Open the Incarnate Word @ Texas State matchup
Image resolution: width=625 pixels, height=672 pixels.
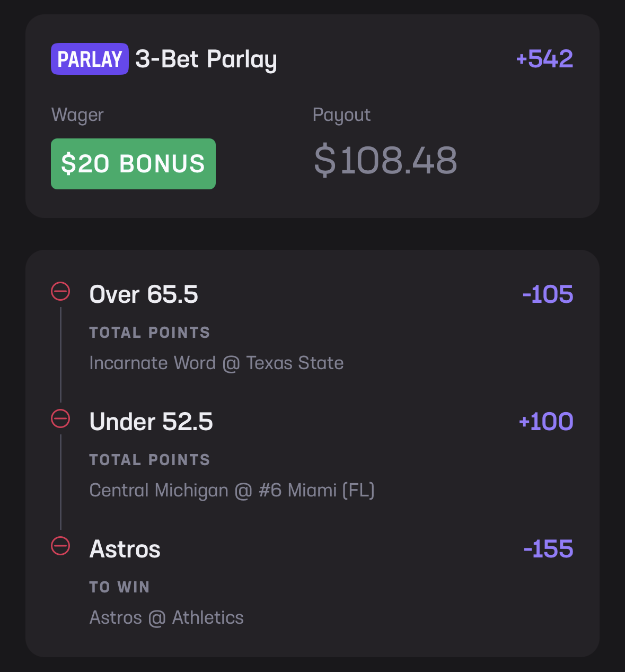pyautogui.click(x=216, y=363)
